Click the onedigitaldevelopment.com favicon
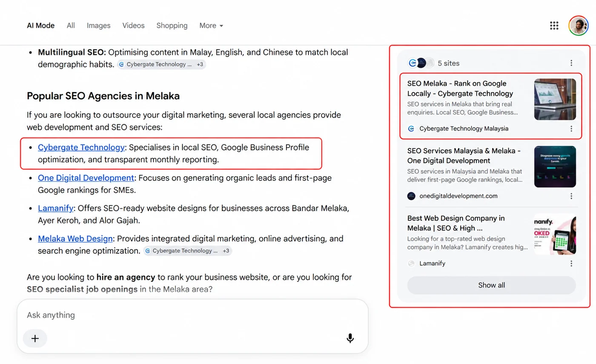 tap(411, 196)
